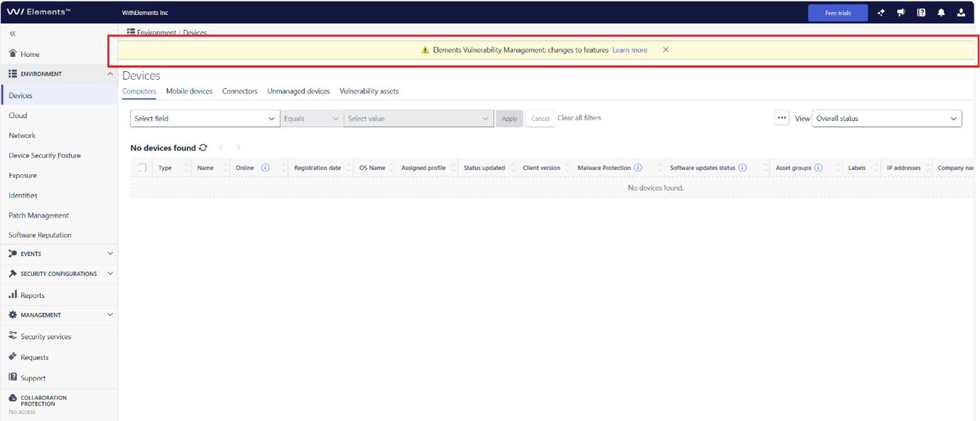The width and height of the screenshot is (980, 421).
Task: Open the Select value dropdown
Action: tap(419, 119)
